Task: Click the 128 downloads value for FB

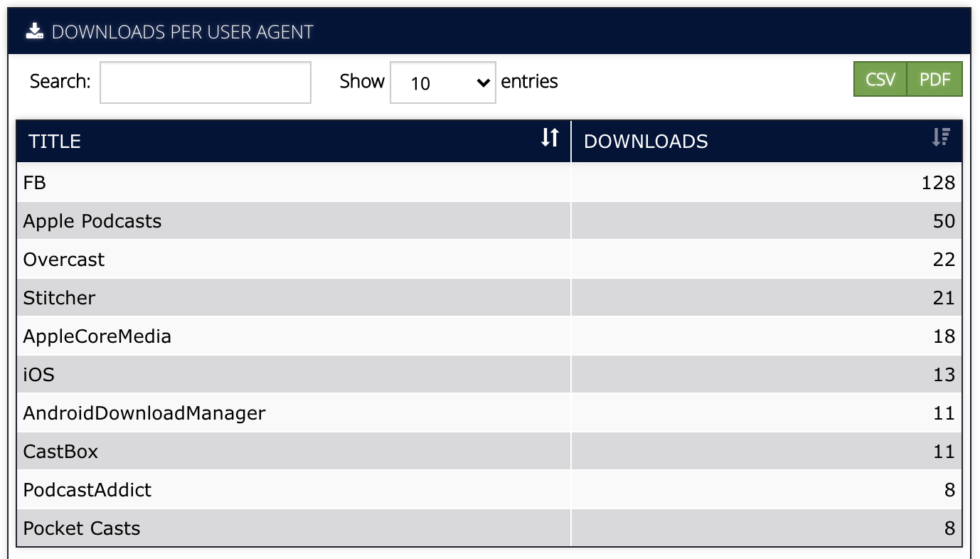Action: pos(938,183)
